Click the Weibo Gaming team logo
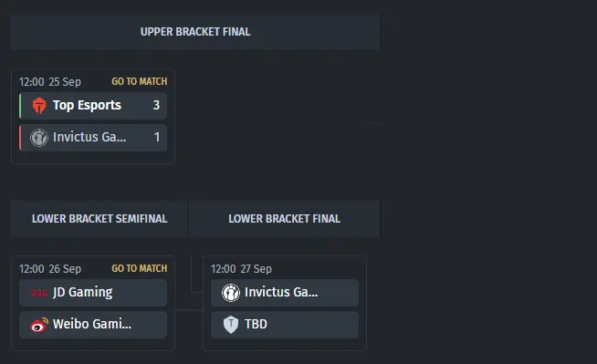The height and width of the screenshot is (364, 597). pyautogui.click(x=39, y=325)
